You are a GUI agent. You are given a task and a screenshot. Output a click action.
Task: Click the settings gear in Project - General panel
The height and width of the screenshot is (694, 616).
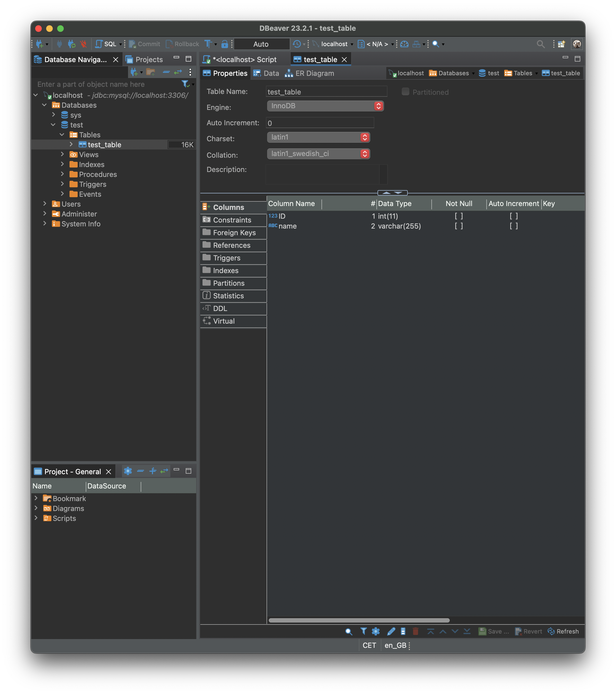(128, 471)
